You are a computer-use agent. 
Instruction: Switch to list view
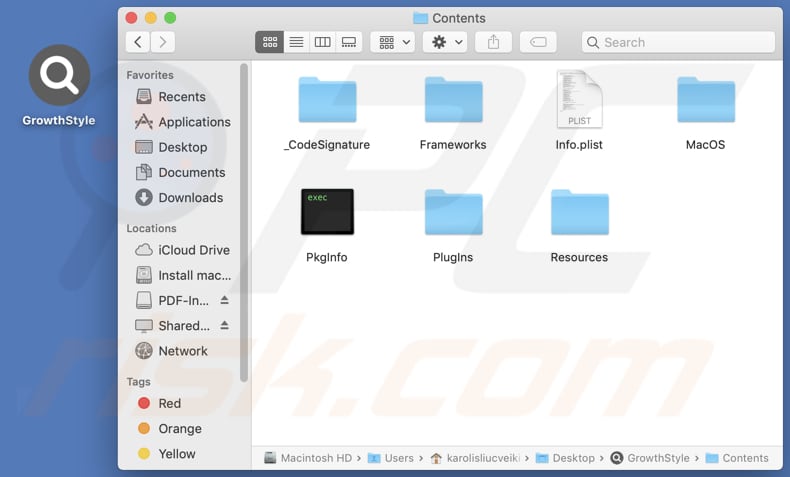296,42
